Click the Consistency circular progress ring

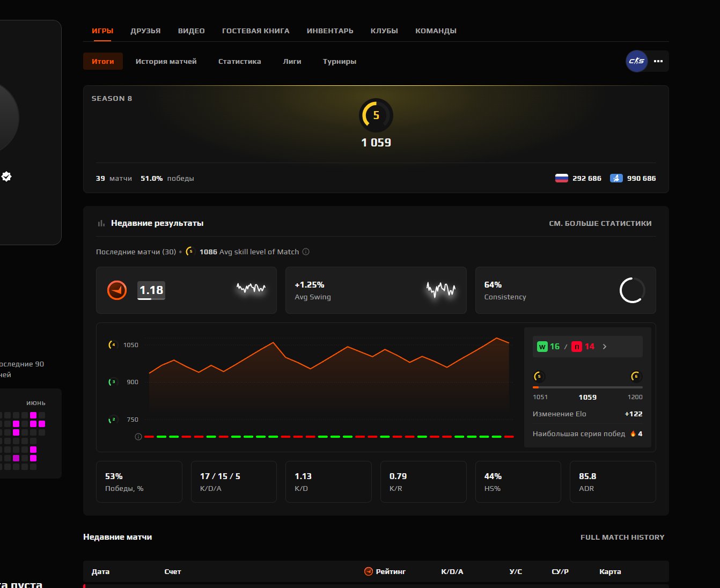click(x=632, y=290)
